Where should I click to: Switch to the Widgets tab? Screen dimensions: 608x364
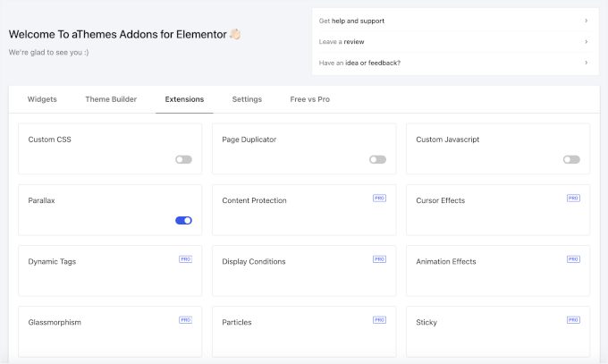pos(42,99)
